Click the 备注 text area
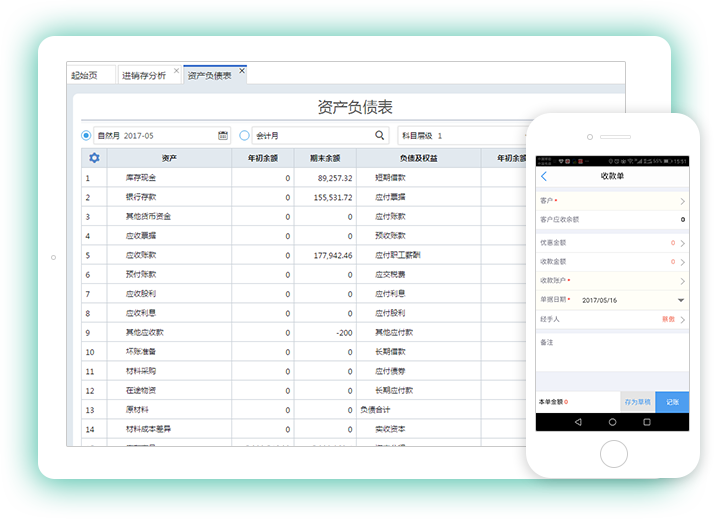 (x=612, y=362)
